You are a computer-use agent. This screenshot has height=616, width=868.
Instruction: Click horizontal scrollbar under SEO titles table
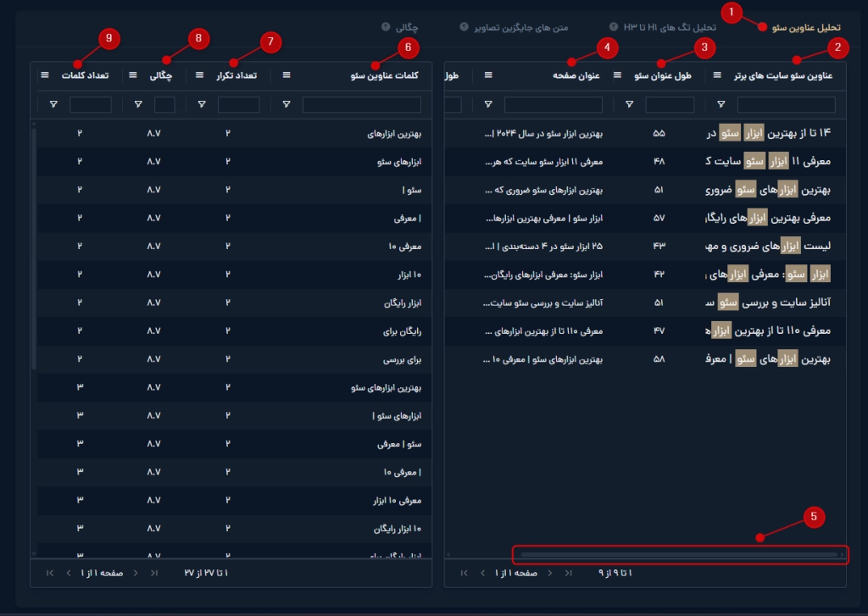point(678,555)
